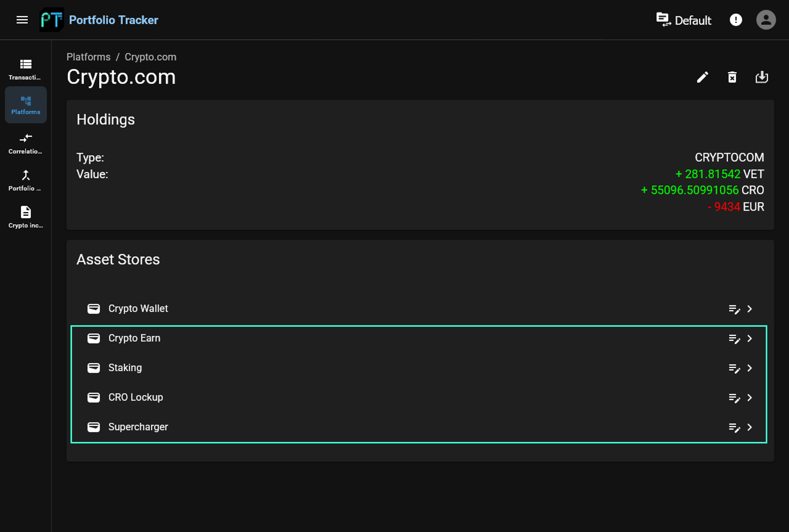Screen dimensions: 789x532
Task: Open Correlations sidebar item
Action: pos(26,144)
